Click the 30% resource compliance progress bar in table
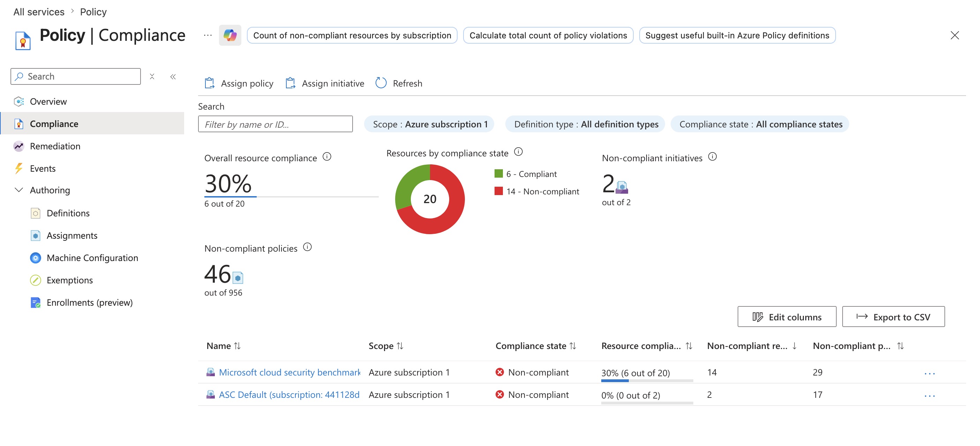980x446 pixels. click(647, 380)
